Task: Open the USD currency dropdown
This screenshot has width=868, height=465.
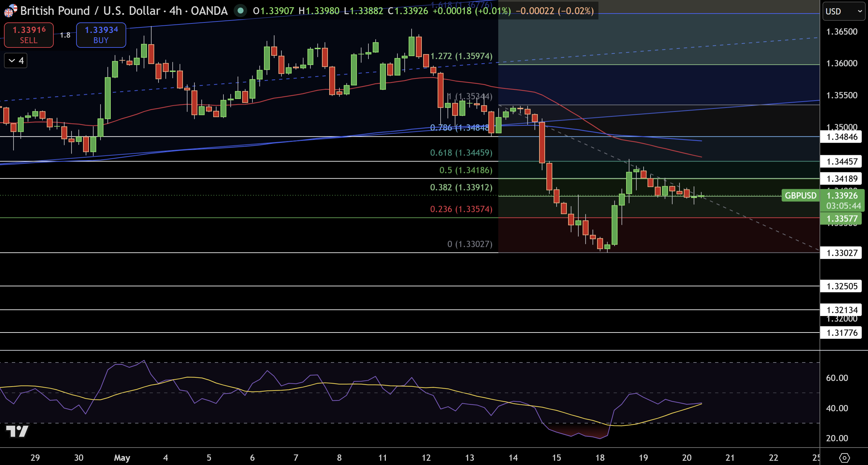Action: pos(844,12)
